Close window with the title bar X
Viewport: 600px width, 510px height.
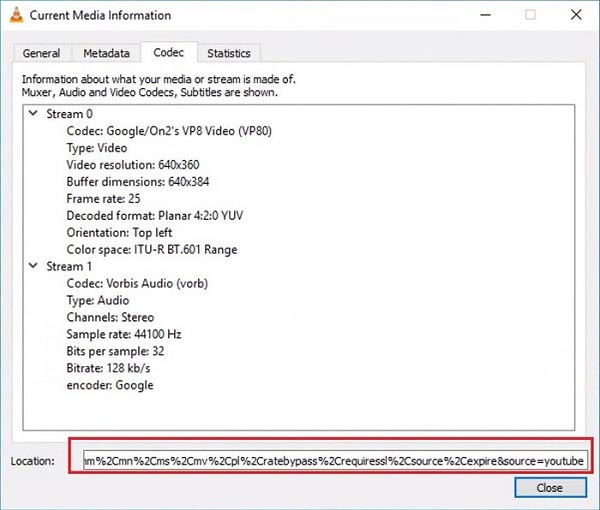pos(576,15)
